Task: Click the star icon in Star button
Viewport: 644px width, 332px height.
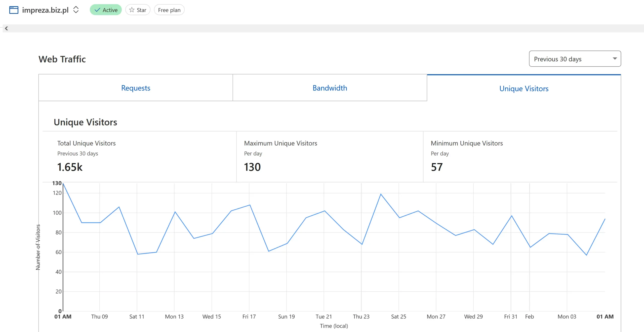Action: (x=132, y=10)
